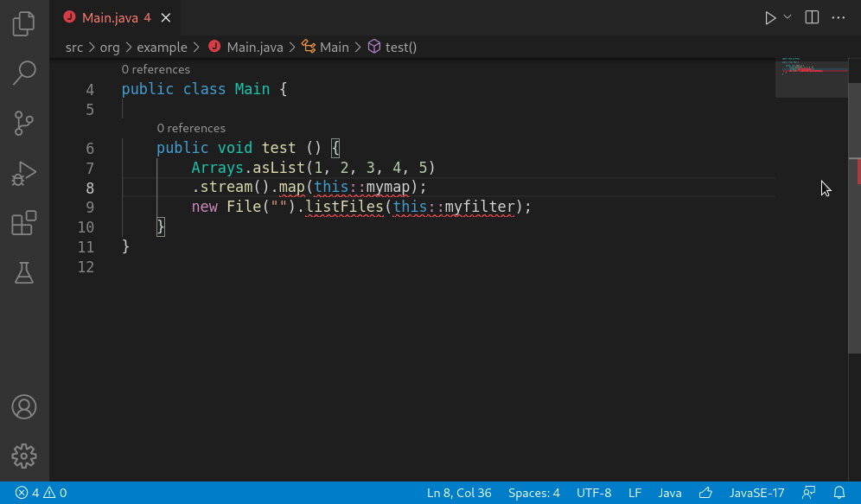Open the Source Control view

click(x=24, y=124)
